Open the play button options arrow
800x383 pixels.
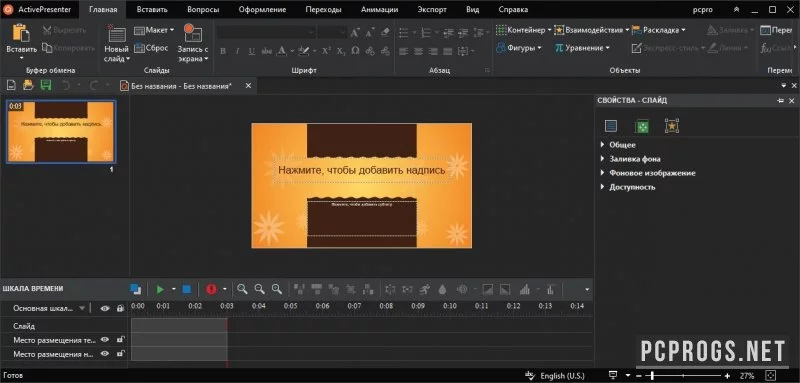point(173,290)
